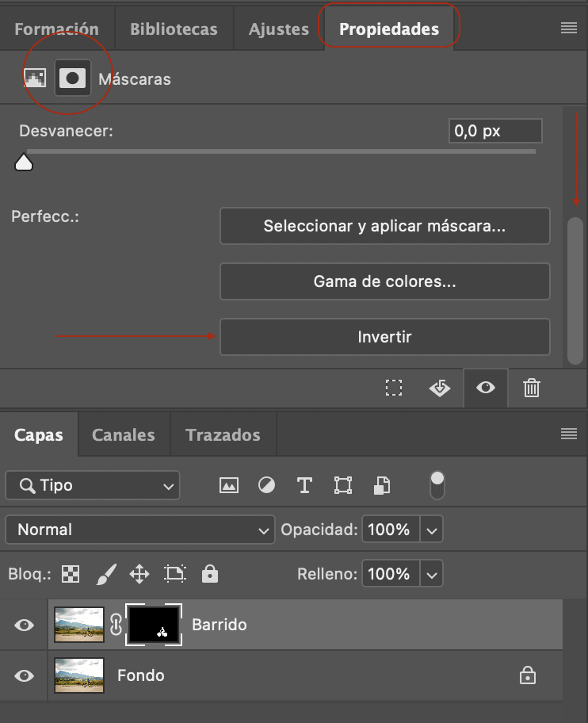588x723 pixels.
Task: Open the Tipo filter dropdown
Action: 93,485
